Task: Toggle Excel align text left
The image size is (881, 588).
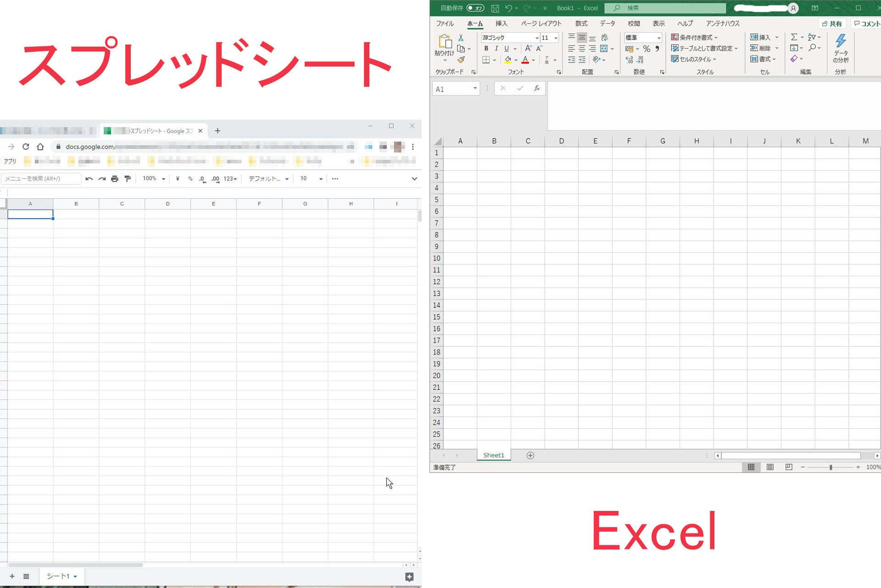Action: (x=571, y=49)
